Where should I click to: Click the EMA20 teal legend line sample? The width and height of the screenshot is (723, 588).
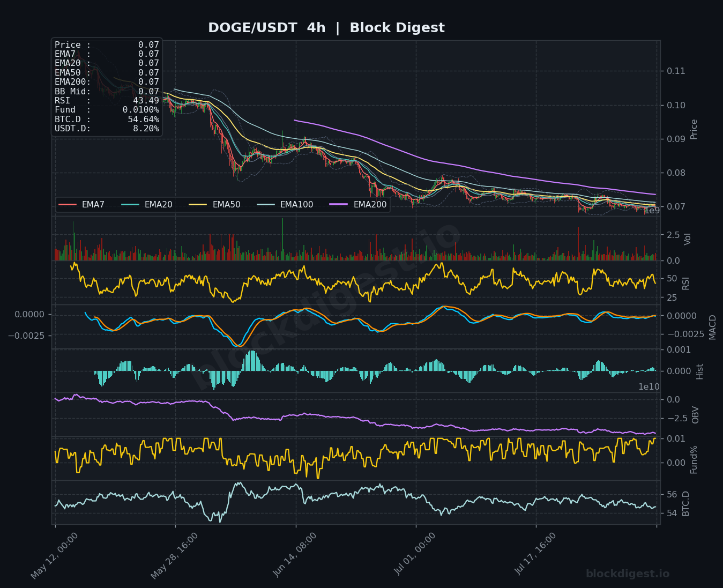[130, 205]
